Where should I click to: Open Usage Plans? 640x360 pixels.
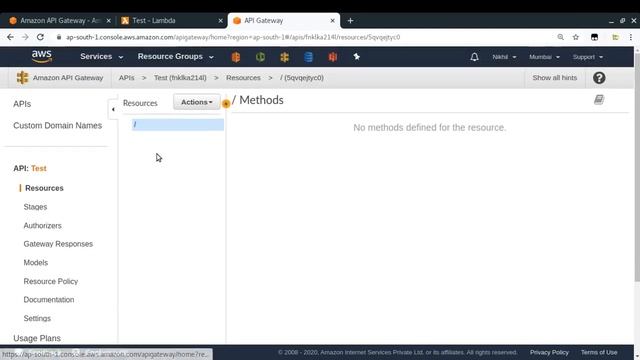[x=37, y=338]
